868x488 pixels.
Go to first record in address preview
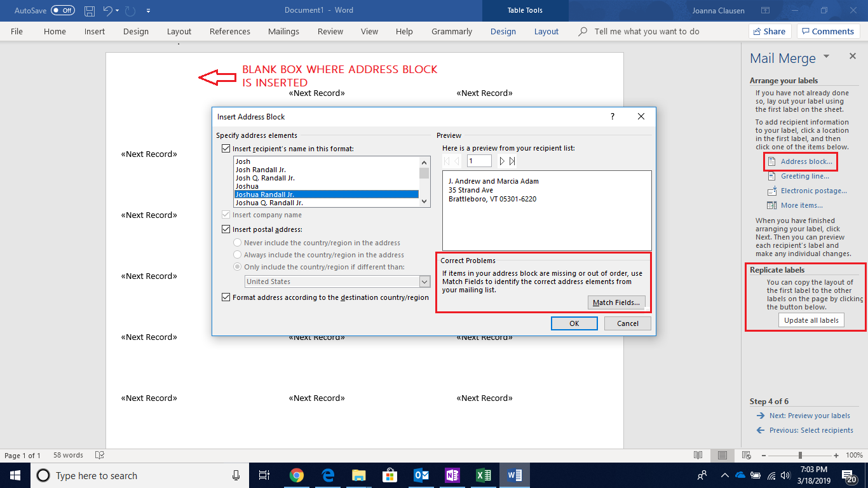447,161
